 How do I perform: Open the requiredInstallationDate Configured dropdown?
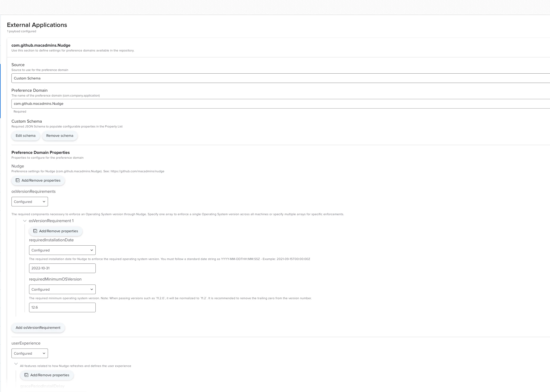click(x=62, y=250)
